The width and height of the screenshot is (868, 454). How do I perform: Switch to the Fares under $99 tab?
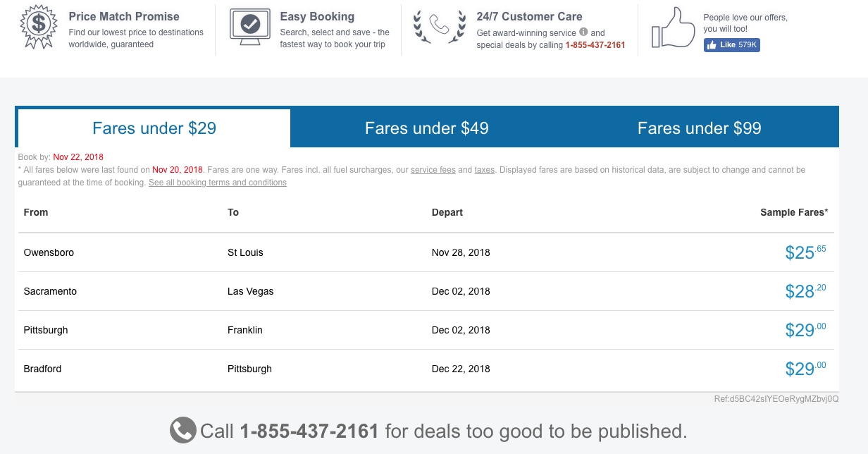coord(699,128)
